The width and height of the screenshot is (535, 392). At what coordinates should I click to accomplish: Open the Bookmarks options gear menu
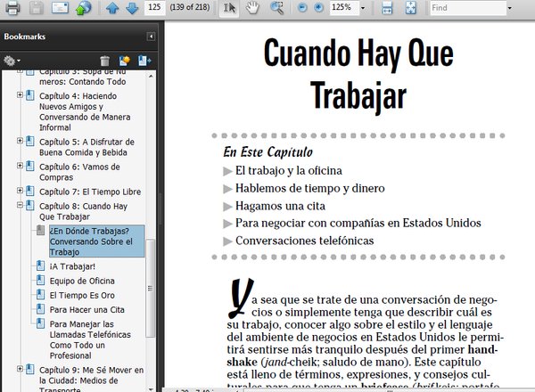pyautogui.click(x=12, y=61)
